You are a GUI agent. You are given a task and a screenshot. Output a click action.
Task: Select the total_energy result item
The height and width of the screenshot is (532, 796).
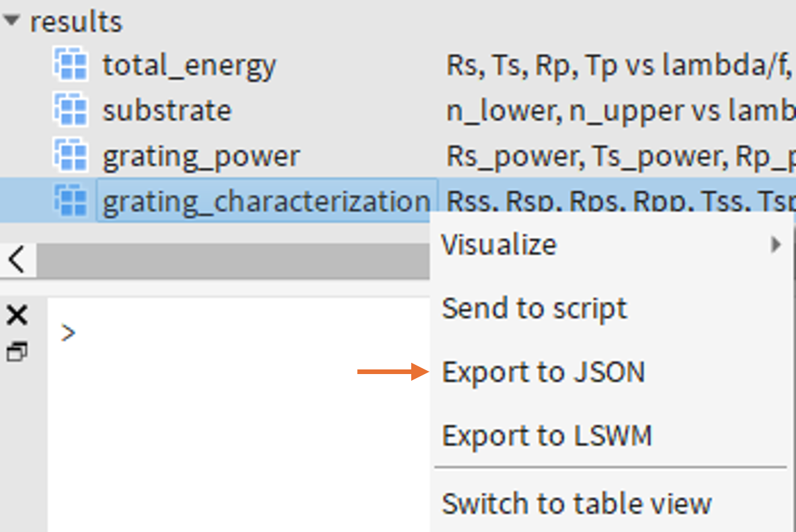[x=189, y=65]
